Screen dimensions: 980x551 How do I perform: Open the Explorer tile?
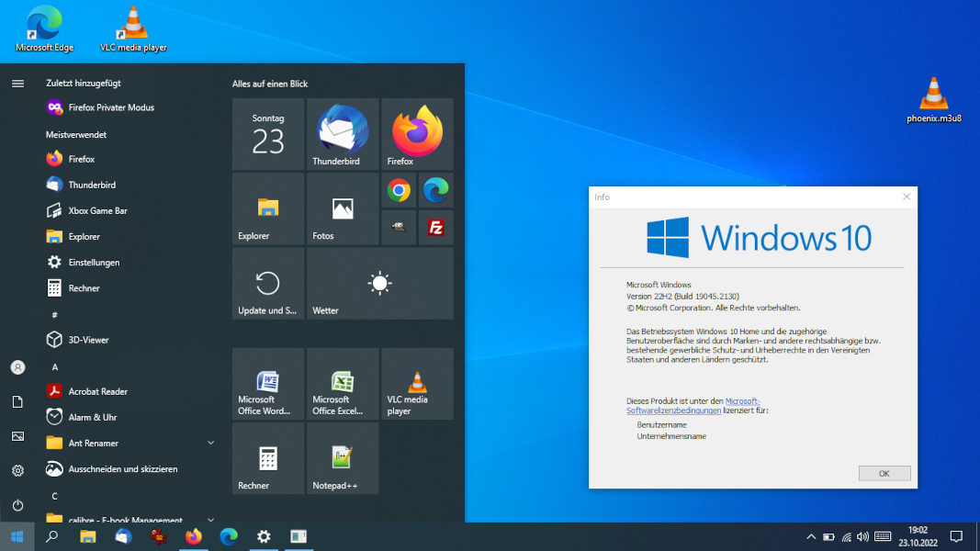(x=268, y=208)
